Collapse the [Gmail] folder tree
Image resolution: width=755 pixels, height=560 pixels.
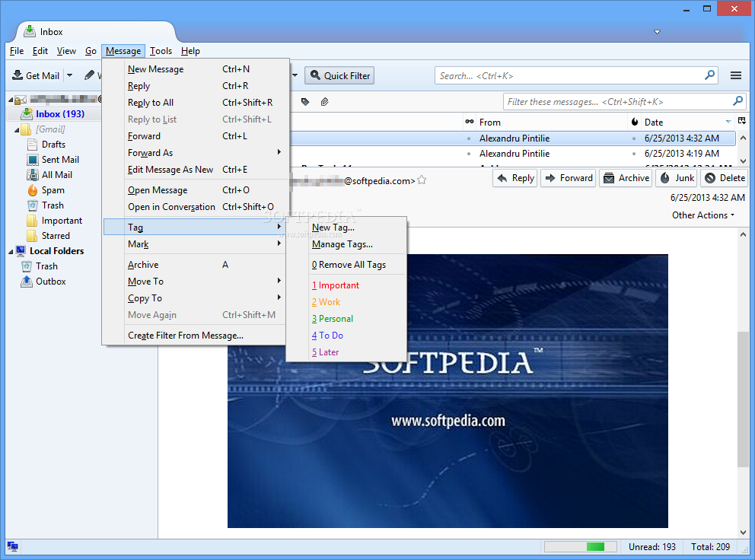[17, 129]
